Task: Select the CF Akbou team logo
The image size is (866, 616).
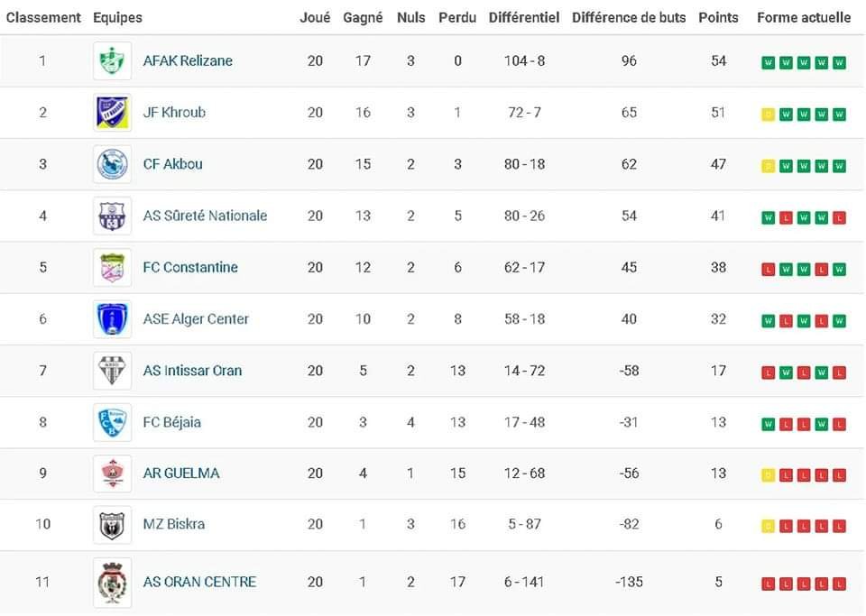Action: click(x=112, y=164)
